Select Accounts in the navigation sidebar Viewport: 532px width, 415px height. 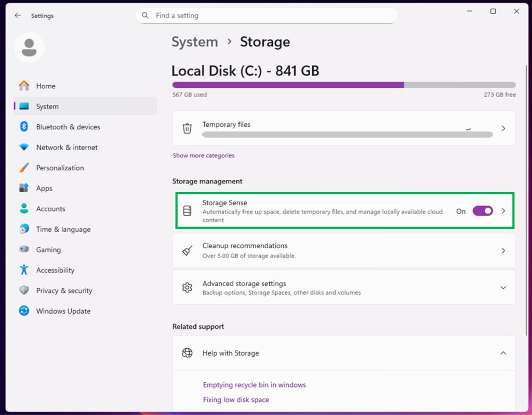point(50,209)
